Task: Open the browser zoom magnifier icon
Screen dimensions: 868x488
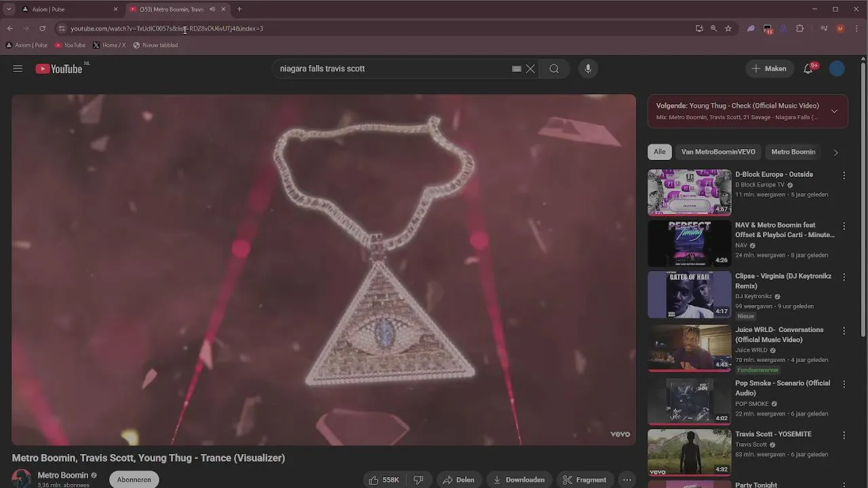Action: tap(713, 28)
